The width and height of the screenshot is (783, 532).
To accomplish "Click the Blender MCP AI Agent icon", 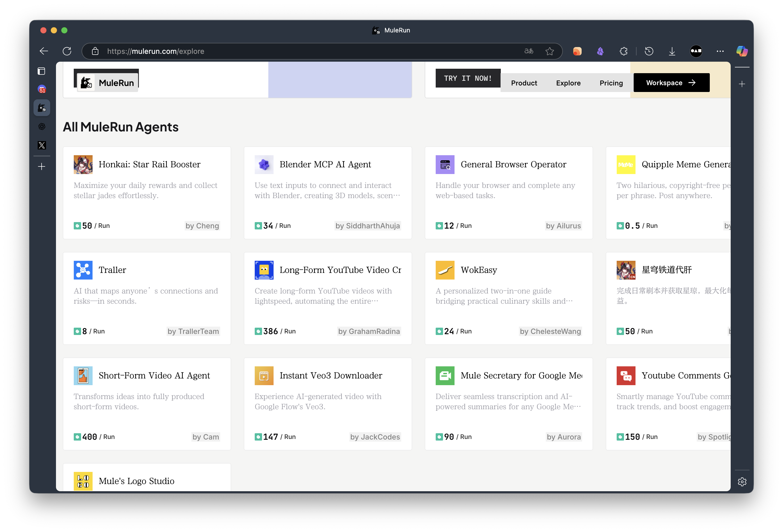I will tap(264, 164).
